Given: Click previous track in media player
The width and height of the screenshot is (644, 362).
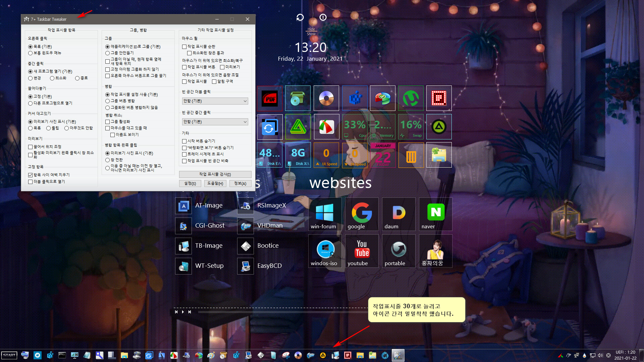Looking at the screenshot, I should coord(176,312).
